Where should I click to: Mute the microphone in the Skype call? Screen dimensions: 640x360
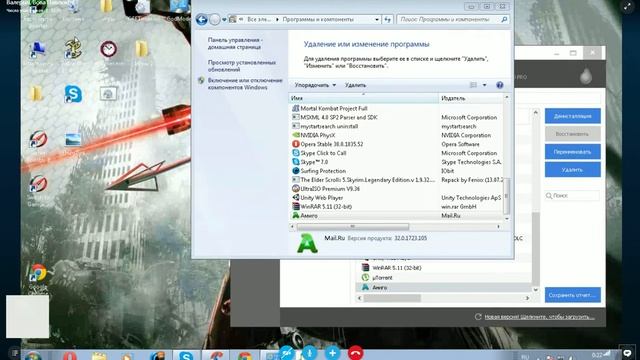coord(309,353)
